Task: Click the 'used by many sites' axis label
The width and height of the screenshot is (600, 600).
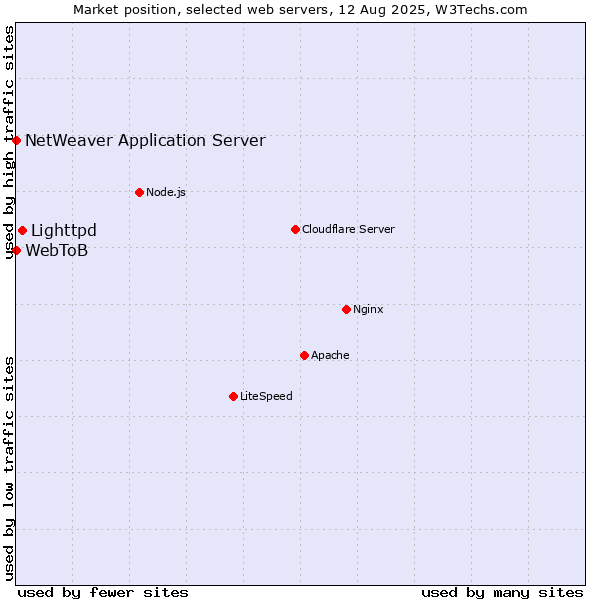Action: click(502, 593)
